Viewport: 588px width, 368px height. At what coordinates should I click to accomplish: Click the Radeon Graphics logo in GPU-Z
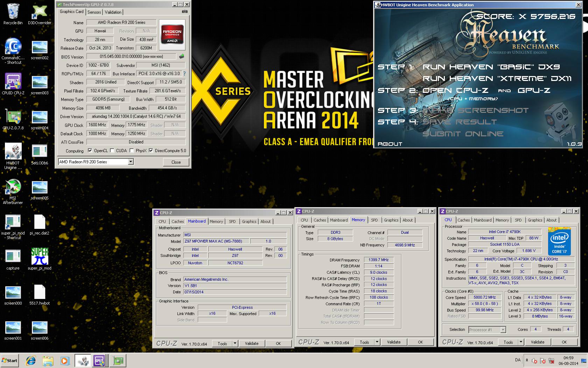tap(172, 34)
